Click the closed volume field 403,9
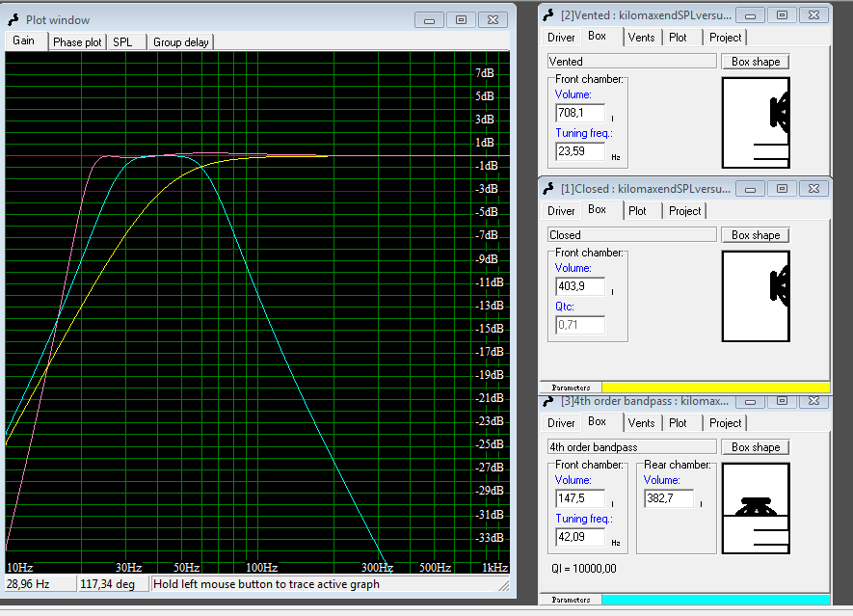 580,286
